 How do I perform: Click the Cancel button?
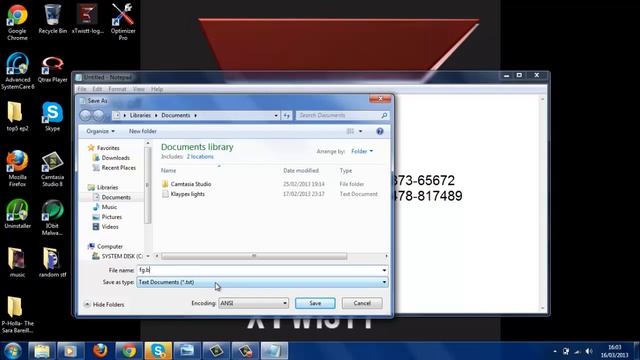coord(362,303)
